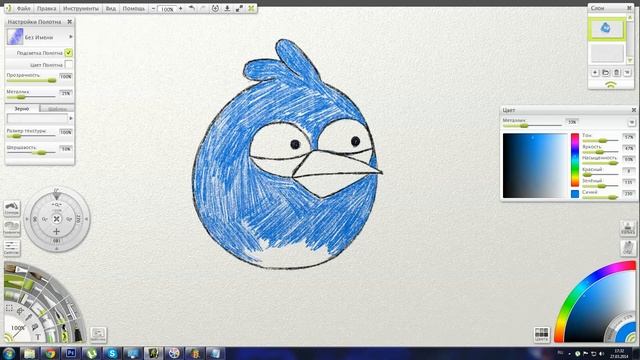Screen dimensions: 640x360
Task: Click the vertical rainbow hue bar
Action: click(575, 160)
